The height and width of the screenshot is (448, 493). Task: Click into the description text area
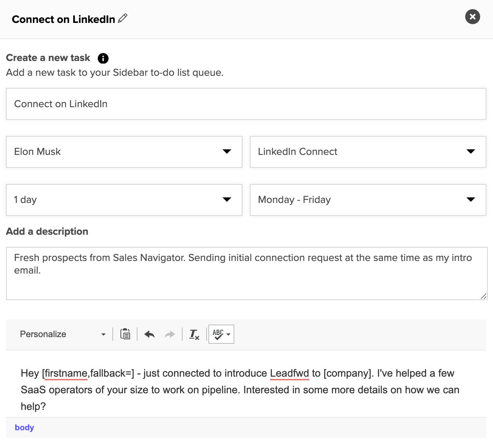pyautogui.click(x=246, y=274)
